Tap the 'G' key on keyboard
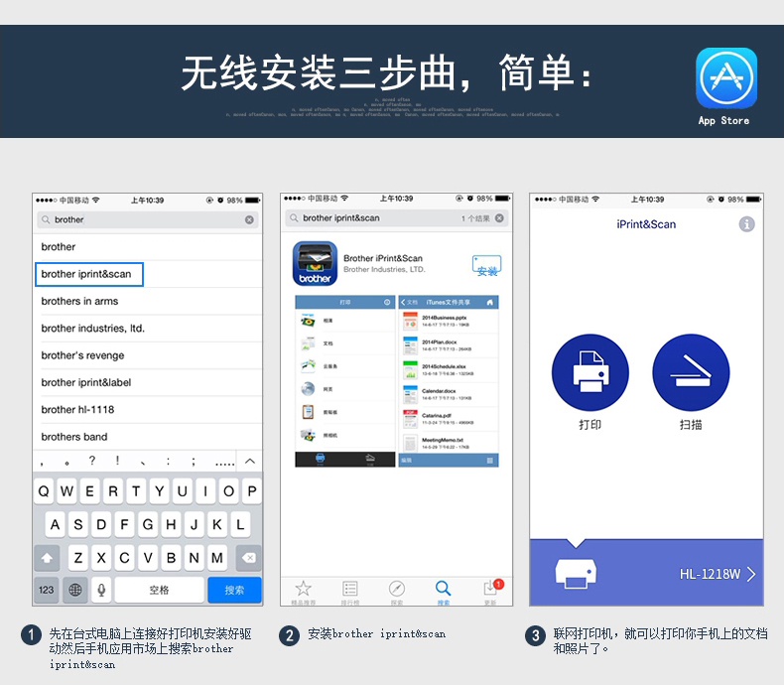 (148, 524)
